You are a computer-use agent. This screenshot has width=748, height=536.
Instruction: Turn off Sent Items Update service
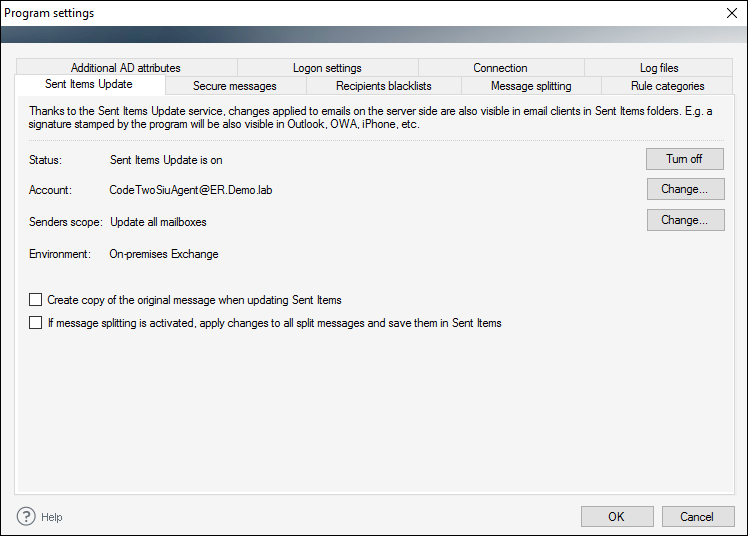click(685, 159)
